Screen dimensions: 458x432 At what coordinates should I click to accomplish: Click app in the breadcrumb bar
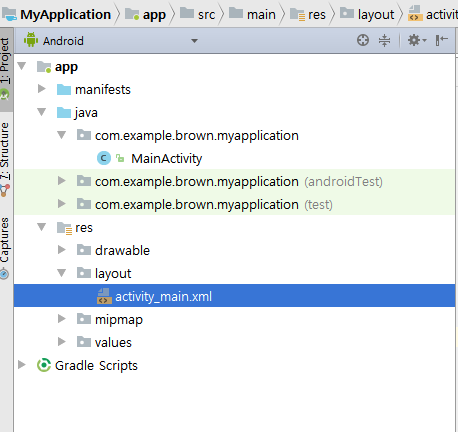(145, 15)
